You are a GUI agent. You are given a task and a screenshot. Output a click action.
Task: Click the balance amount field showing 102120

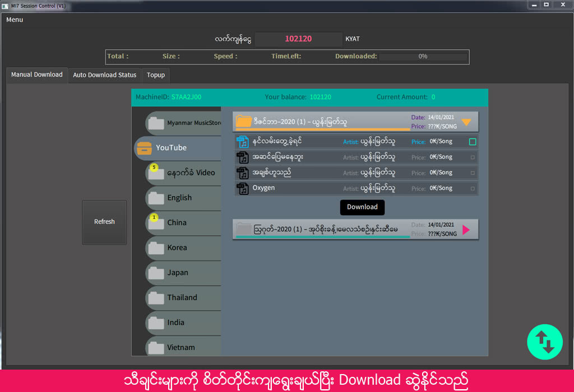coord(298,39)
